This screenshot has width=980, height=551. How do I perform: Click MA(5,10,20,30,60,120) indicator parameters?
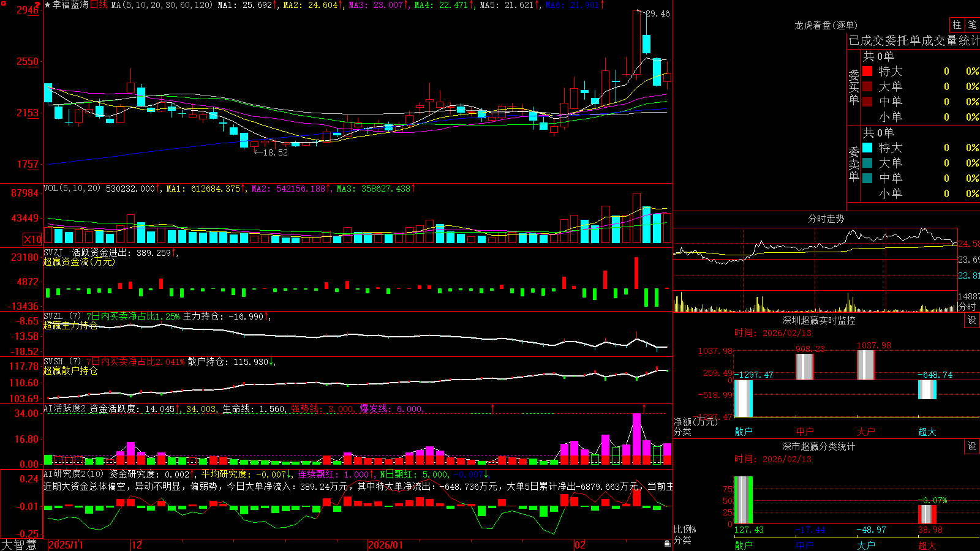pos(162,5)
